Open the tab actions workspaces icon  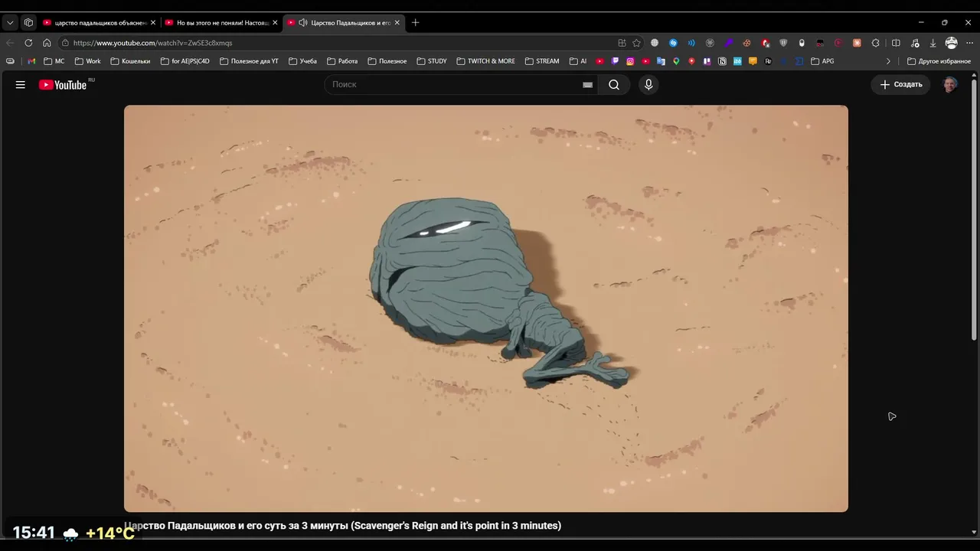[x=28, y=23]
